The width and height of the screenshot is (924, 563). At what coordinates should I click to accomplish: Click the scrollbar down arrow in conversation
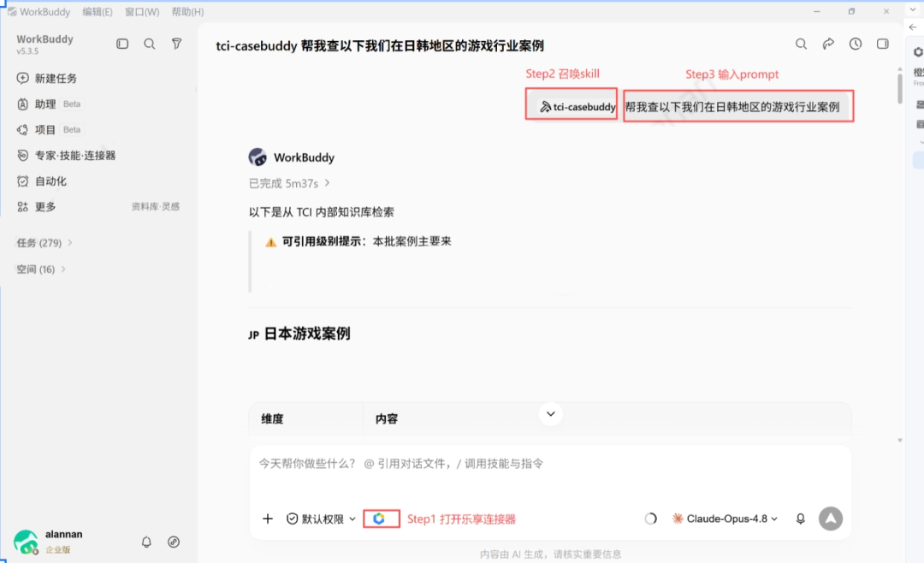(900, 440)
